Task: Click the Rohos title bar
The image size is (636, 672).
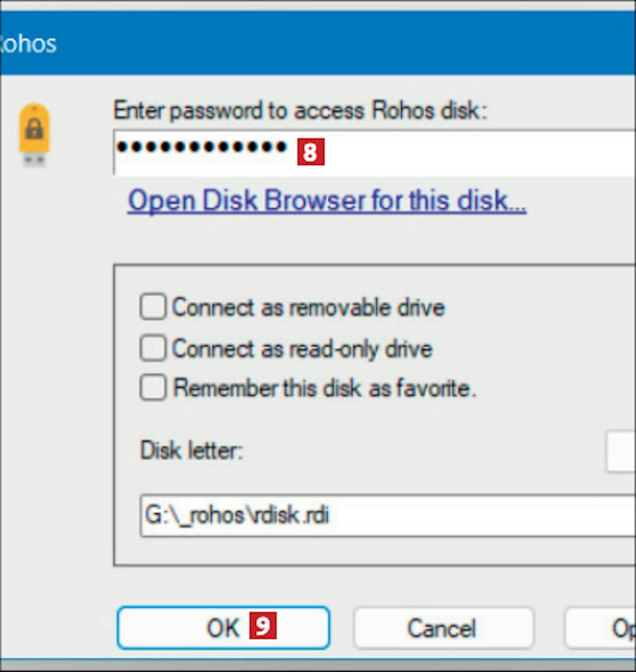Action: (x=318, y=43)
